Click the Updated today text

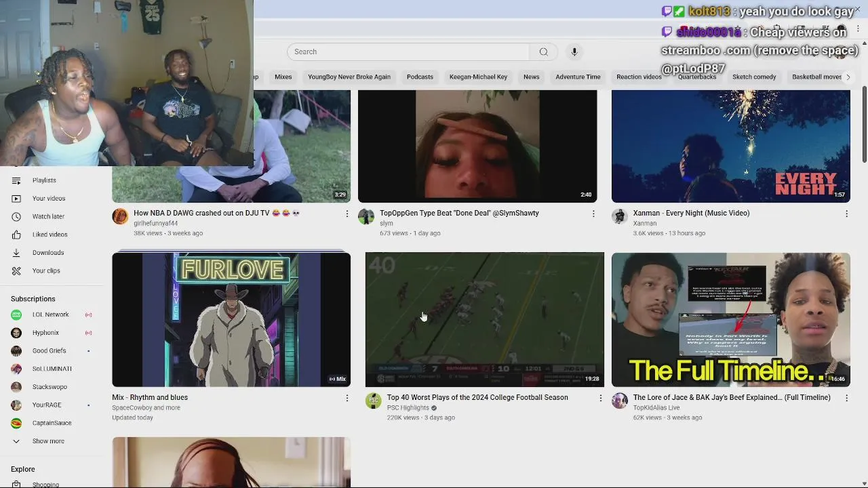point(132,418)
